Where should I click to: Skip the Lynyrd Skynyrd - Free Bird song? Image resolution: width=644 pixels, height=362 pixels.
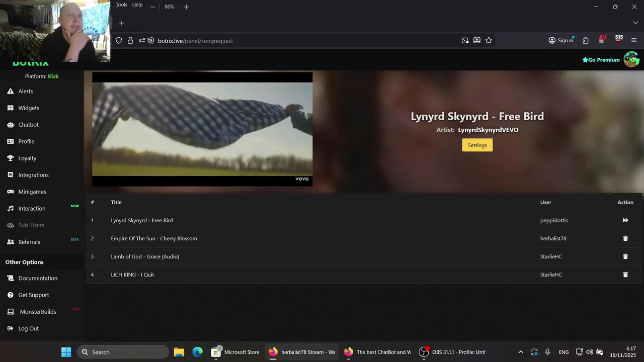[x=625, y=220]
